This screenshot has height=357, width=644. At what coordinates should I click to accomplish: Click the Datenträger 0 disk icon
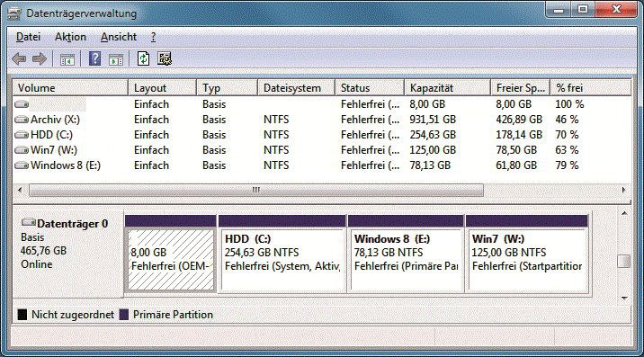tap(29, 222)
